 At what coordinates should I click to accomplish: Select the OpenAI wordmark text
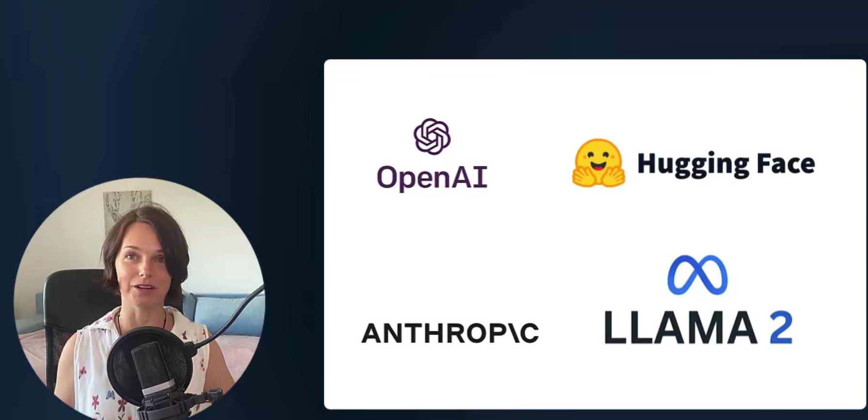(x=432, y=178)
